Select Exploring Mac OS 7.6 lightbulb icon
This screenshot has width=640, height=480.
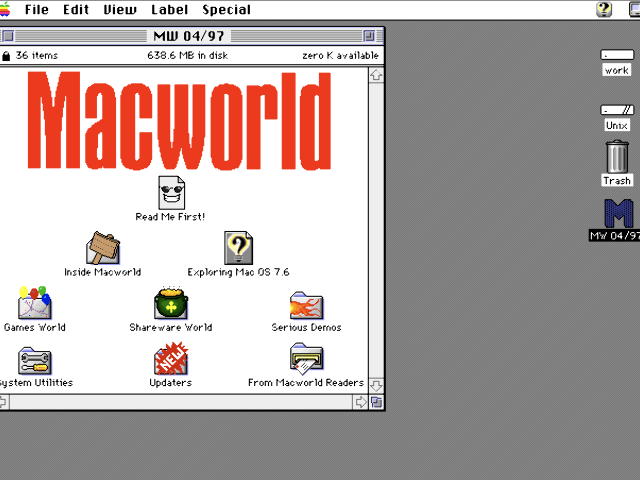click(238, 248)
